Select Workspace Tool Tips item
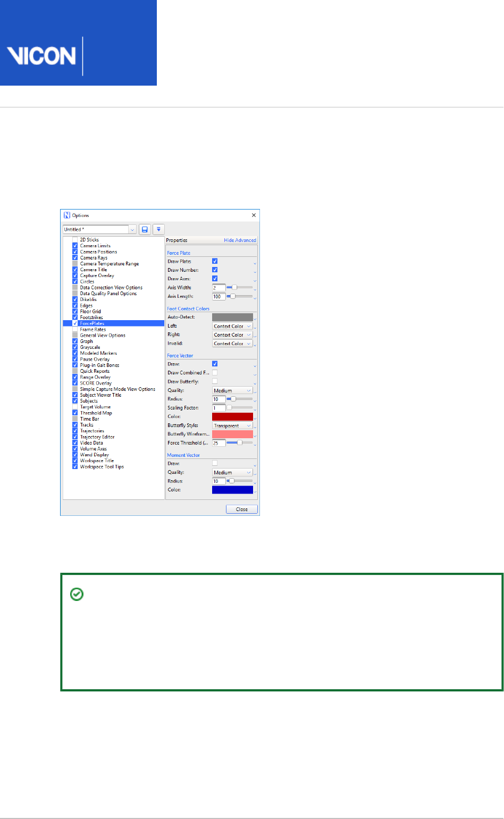This screenshot has height=819, width=504. pyautogui.click(x=102, y=467)
